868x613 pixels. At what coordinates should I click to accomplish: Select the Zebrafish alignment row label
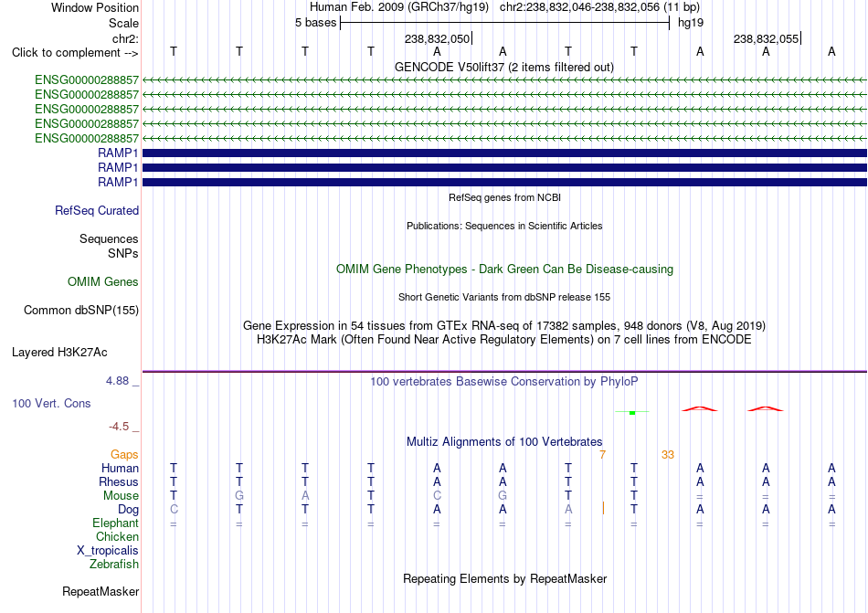(x=114, y=565)
